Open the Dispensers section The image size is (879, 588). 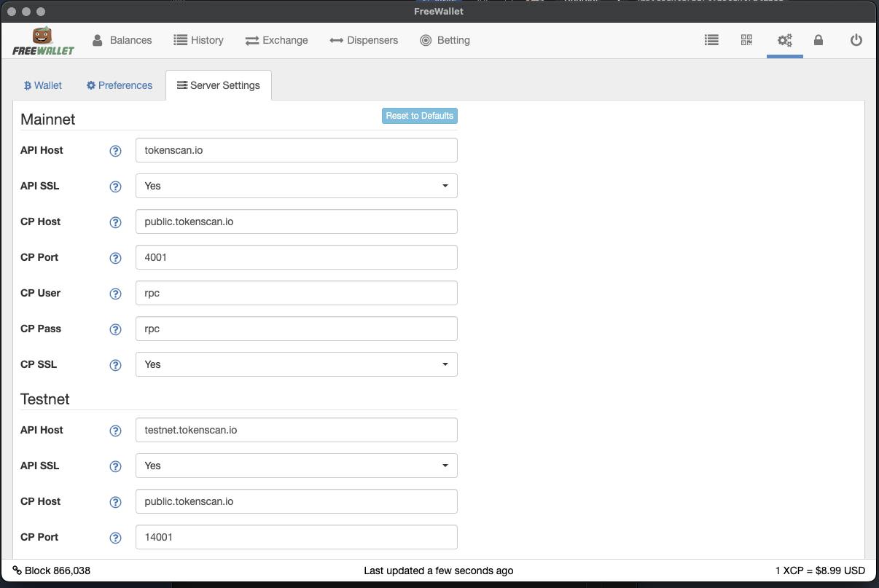(364, 40)
